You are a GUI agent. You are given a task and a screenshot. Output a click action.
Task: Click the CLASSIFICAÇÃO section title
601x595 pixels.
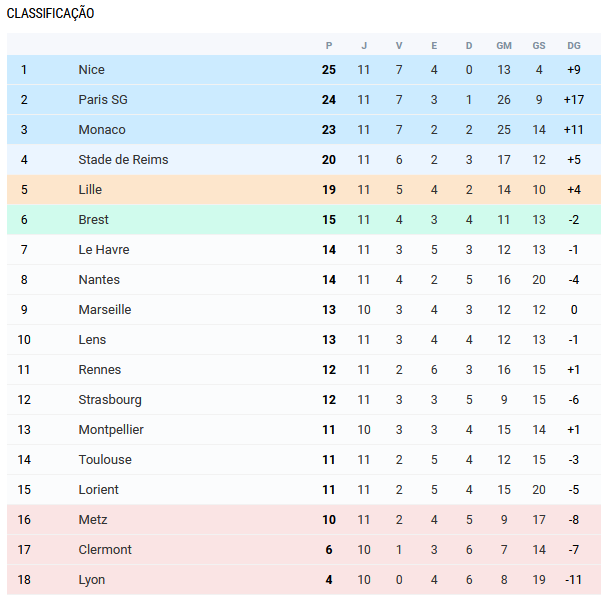point(51,14)
